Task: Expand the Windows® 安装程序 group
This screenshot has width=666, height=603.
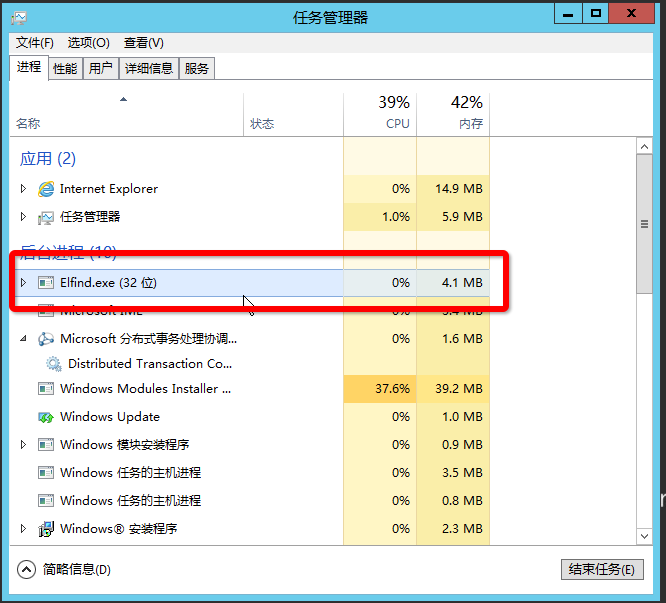Action: click(x=23, y=529)
